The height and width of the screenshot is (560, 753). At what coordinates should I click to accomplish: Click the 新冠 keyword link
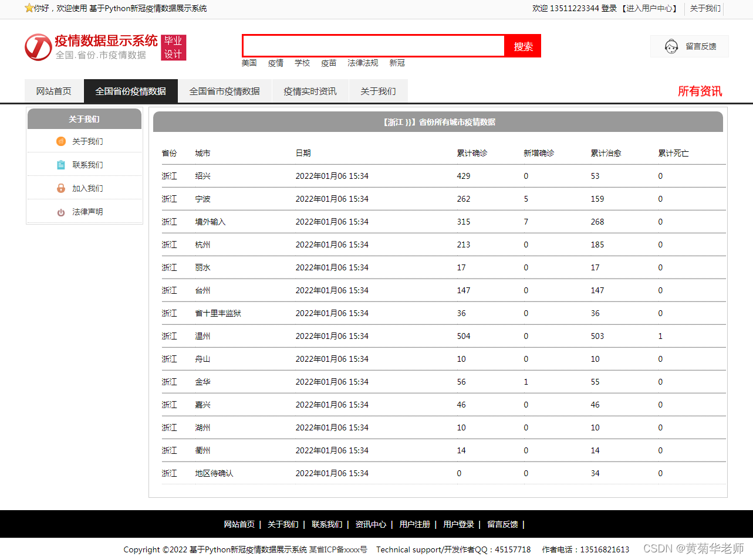point(397,63)
